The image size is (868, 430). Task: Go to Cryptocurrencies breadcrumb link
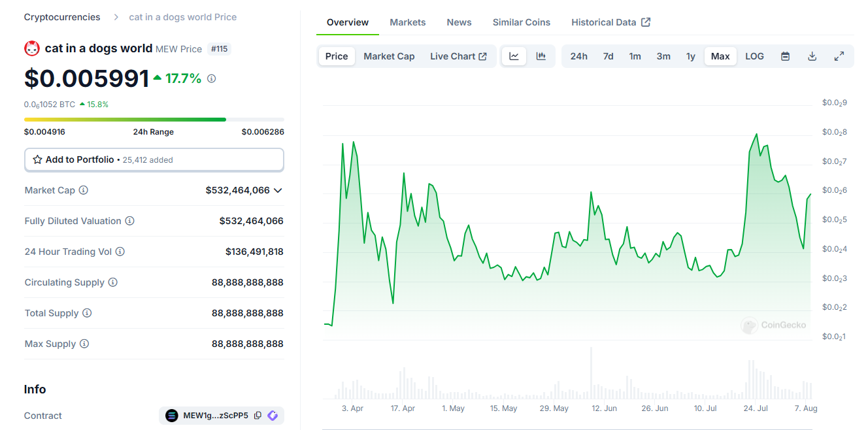click(x=62, y=17)
